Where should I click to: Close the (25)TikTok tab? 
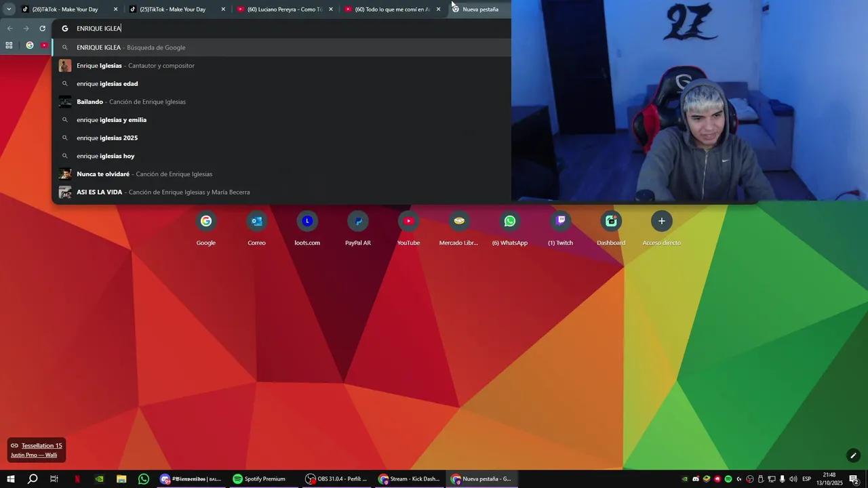click(x=223, y=9)
